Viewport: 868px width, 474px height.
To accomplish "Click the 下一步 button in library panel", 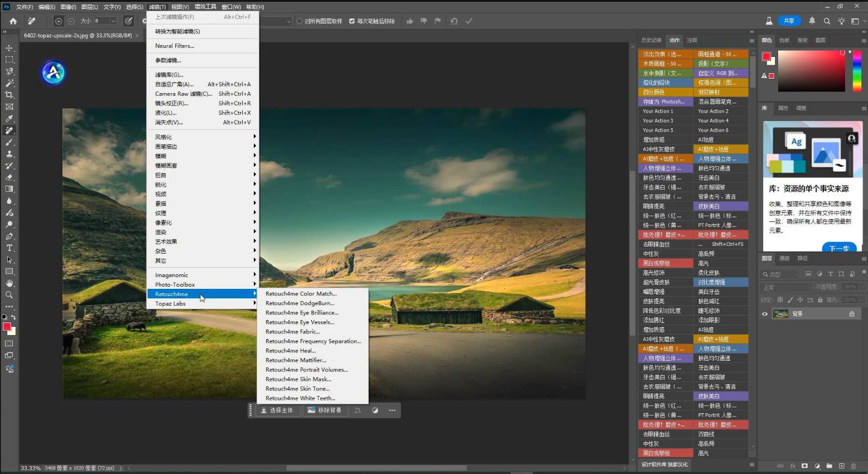I will pyautogui.click(x=839, y=248).
